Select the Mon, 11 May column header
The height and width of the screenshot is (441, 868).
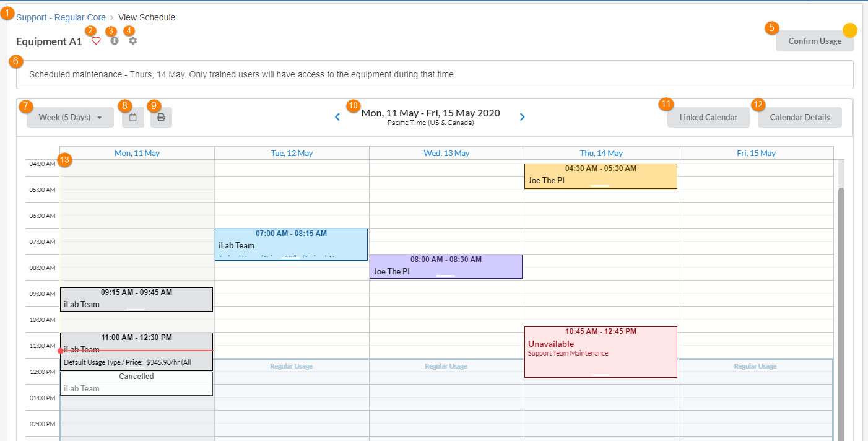(137, 153)
